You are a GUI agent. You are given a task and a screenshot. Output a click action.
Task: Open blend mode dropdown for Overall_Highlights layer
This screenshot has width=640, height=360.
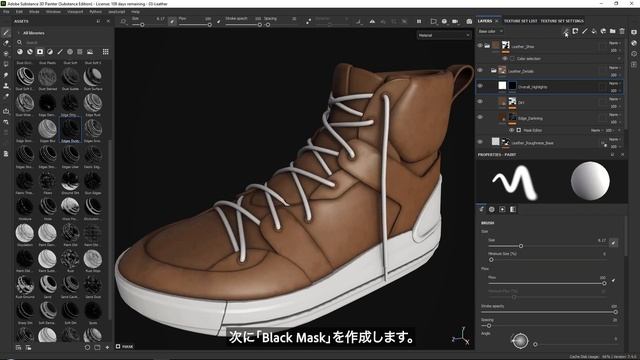pyautogui.click(x=614, y=83)
